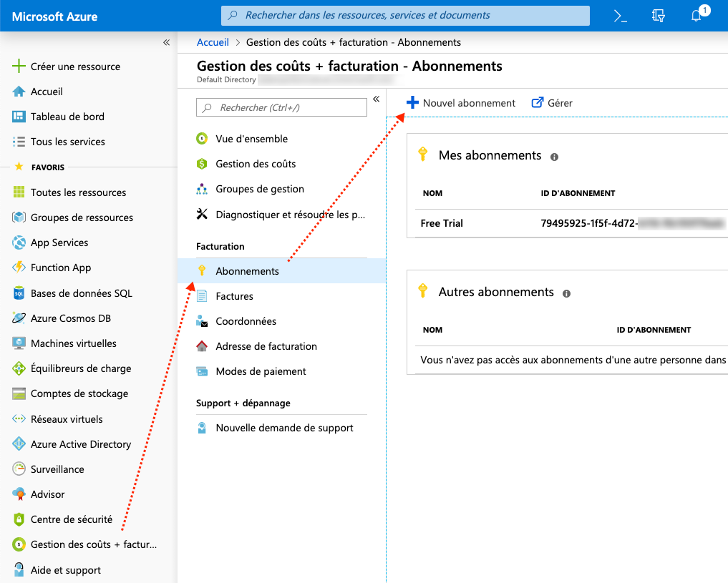Click the Bases de données SQL icon
Viewport: 728px width, 583px height.
coord(19,293)
